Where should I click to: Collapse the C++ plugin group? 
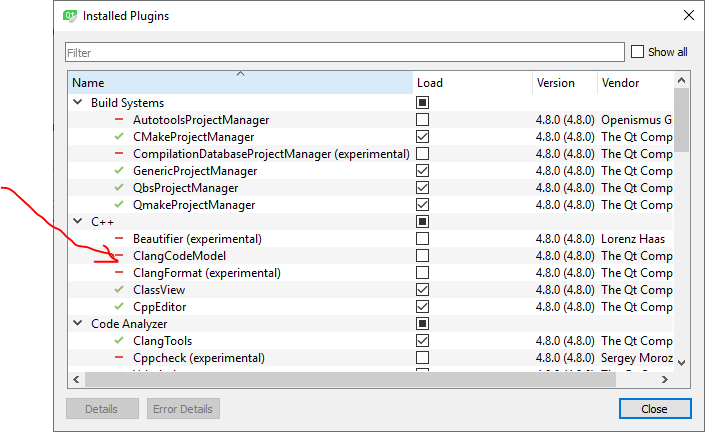point(78,221)
